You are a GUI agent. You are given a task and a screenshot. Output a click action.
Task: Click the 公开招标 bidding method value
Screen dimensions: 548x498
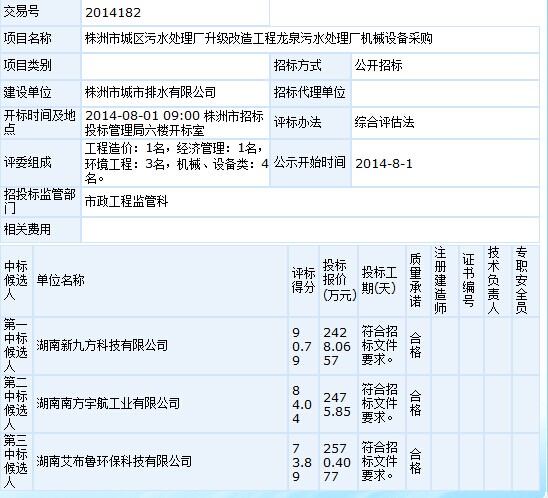click(378, 65)
